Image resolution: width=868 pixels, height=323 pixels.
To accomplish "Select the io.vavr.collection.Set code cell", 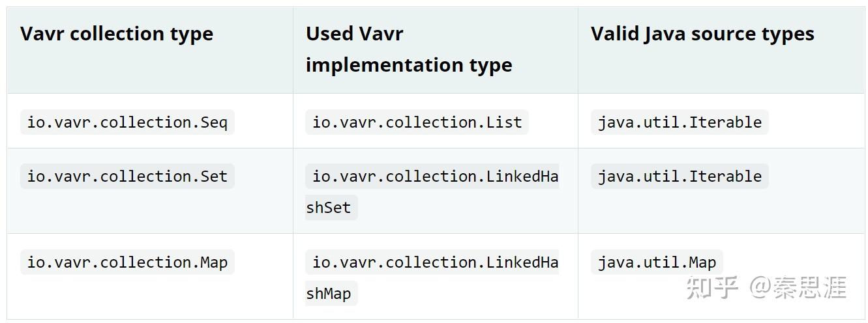I will pos(127,176).
